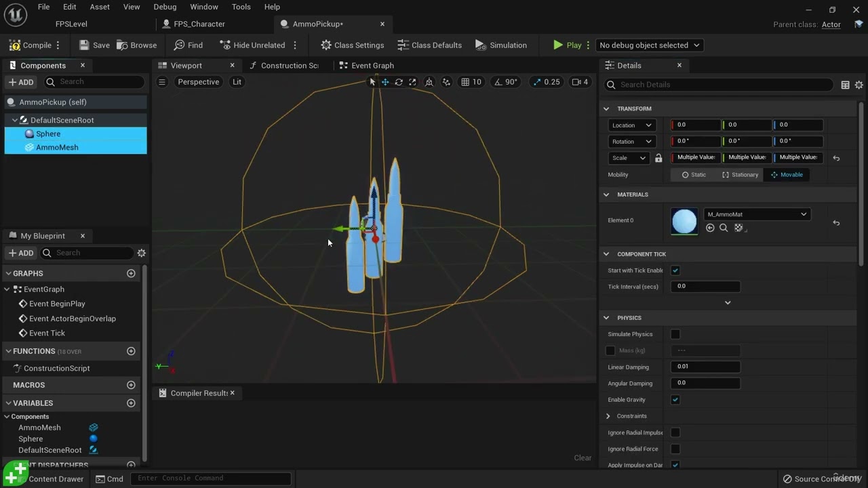Viewport: 868px width, 488px height.
Task: Add a new function
Action: tap(131, 351)
